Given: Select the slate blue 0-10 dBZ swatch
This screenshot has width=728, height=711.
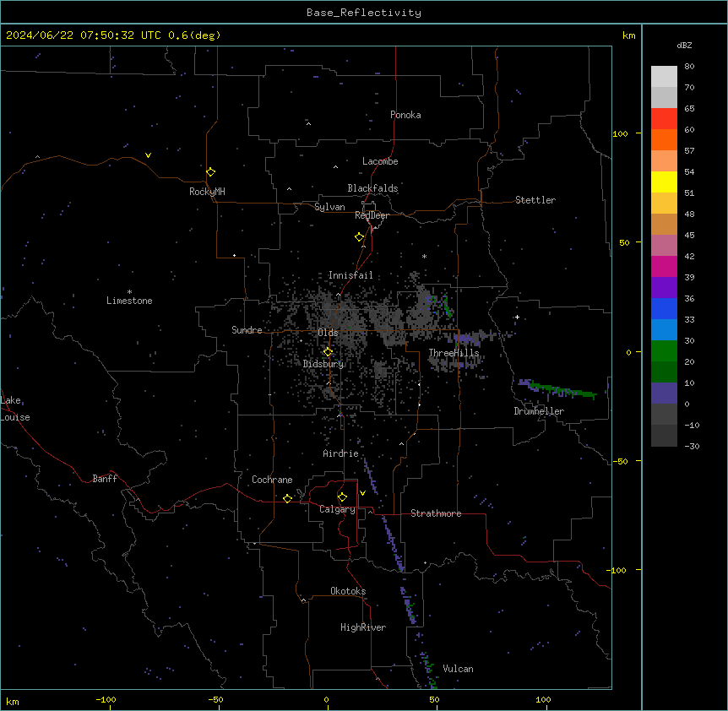Looking at the screenshot, I should [x=664, y=393].
